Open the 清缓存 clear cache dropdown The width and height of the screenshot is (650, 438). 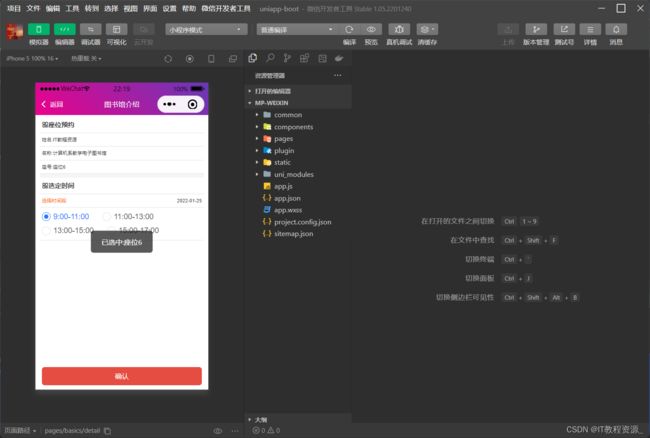[427, 29]
